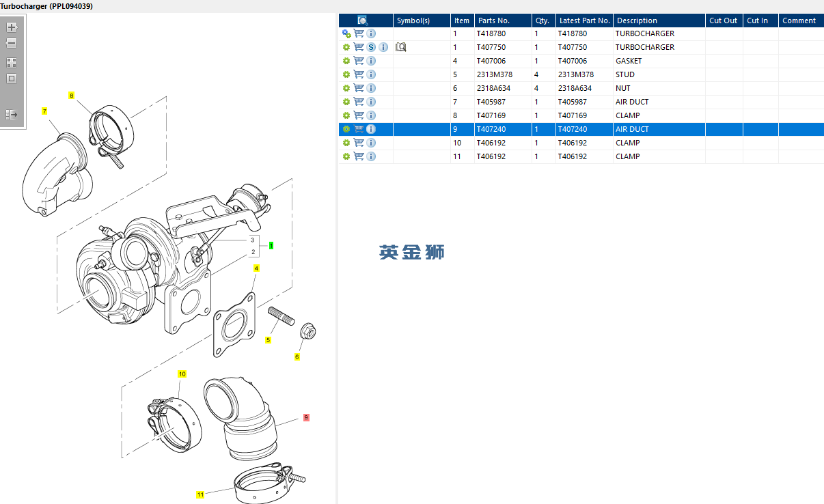Show info for the STUD row
824x504 pixels.
pos(371,74)
